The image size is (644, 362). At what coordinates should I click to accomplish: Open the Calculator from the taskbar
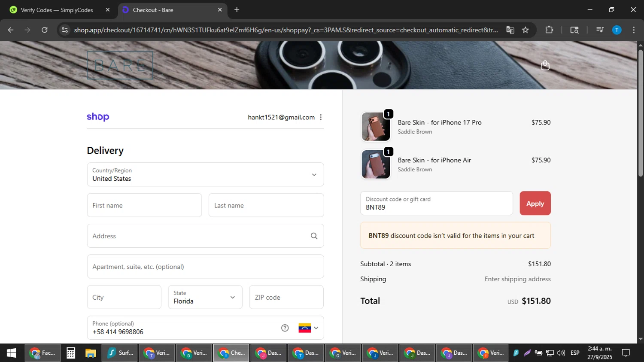tap(71, 353)
